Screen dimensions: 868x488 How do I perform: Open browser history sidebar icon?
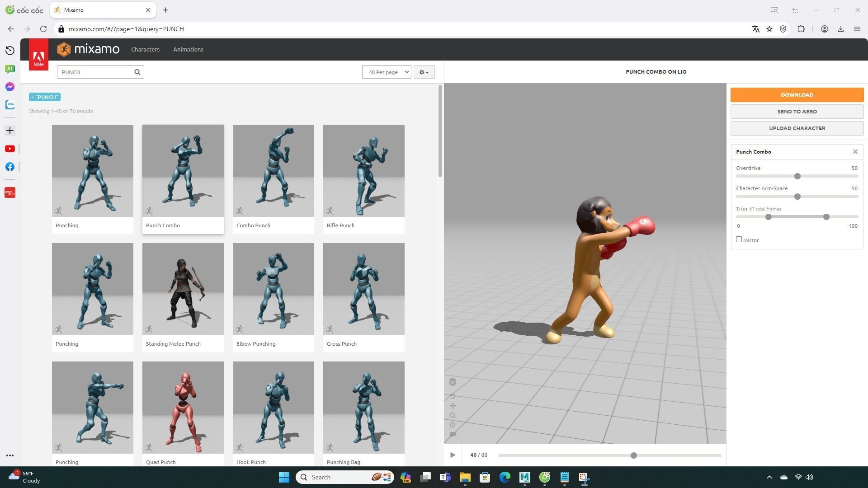10,51
